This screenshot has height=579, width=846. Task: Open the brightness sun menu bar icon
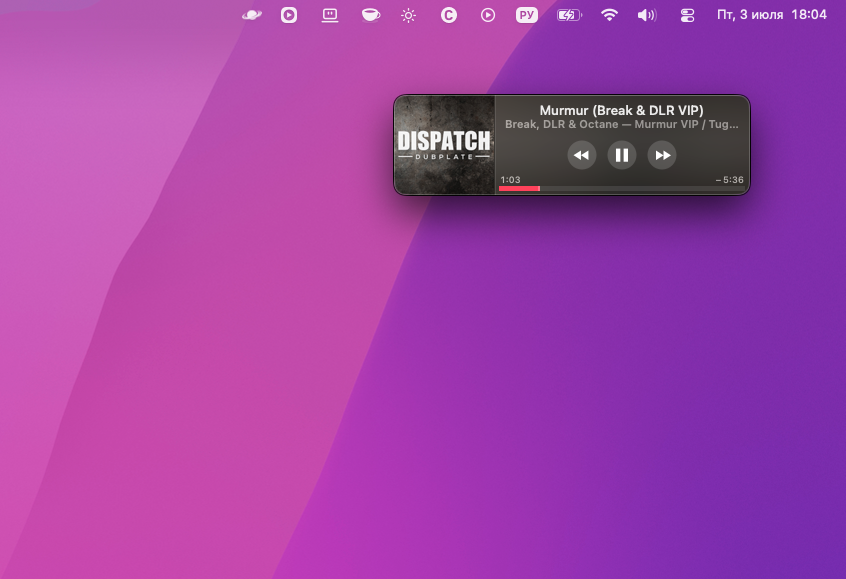click(408, 15)
